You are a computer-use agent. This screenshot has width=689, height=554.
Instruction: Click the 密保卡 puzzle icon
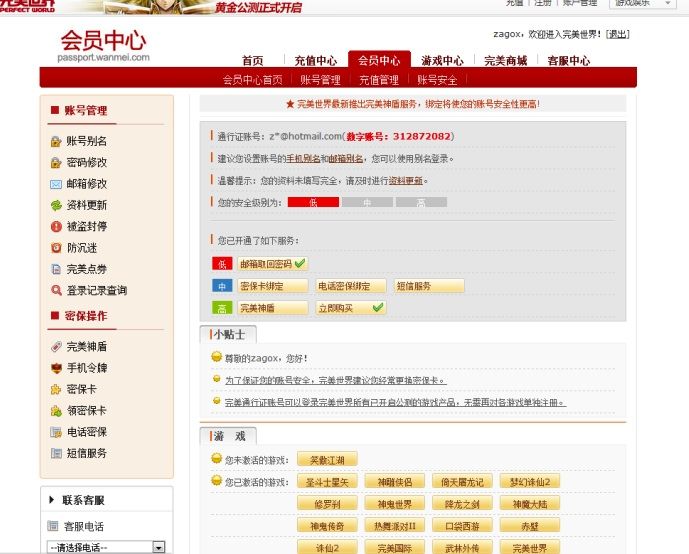[56, 389]
